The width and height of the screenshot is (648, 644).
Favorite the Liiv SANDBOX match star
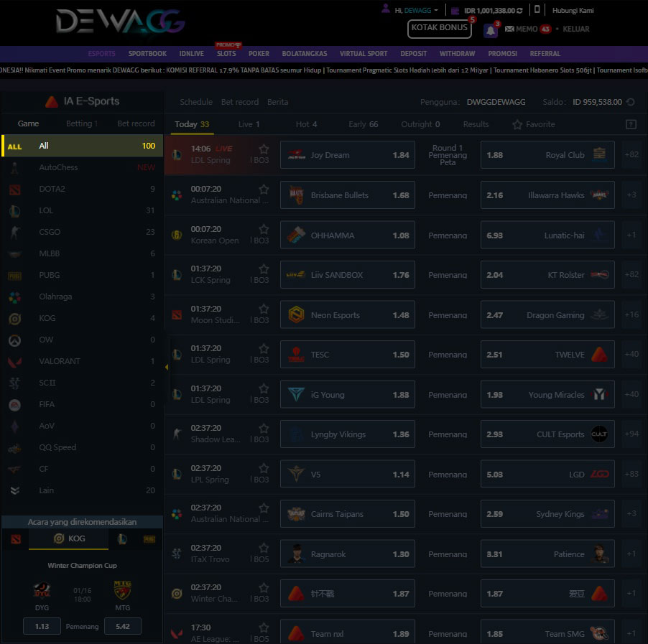coord(264,269)
